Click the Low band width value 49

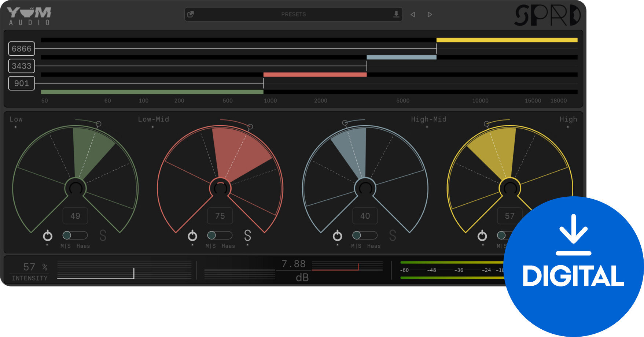click(75, 216)
